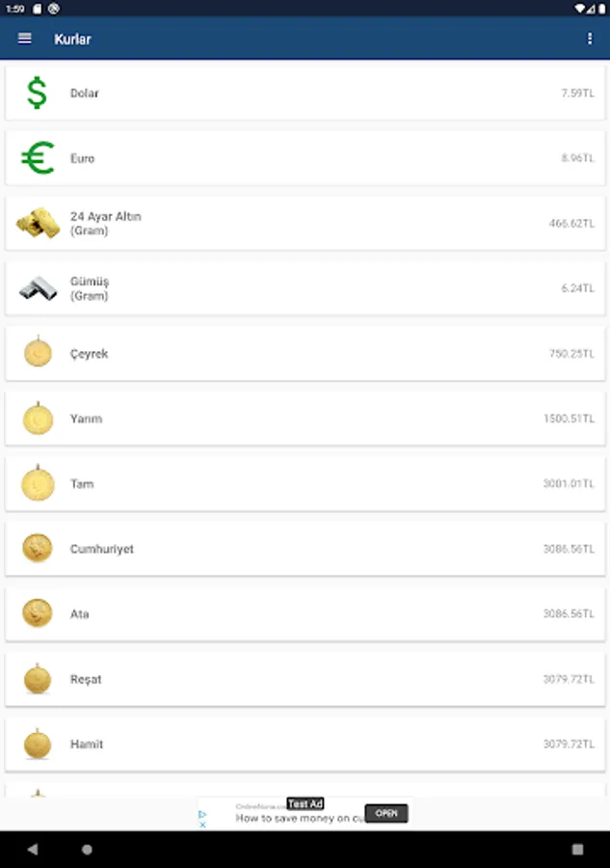Tap the silver bars icon
This screenshot has height=868, width=610.
(38, 287)
